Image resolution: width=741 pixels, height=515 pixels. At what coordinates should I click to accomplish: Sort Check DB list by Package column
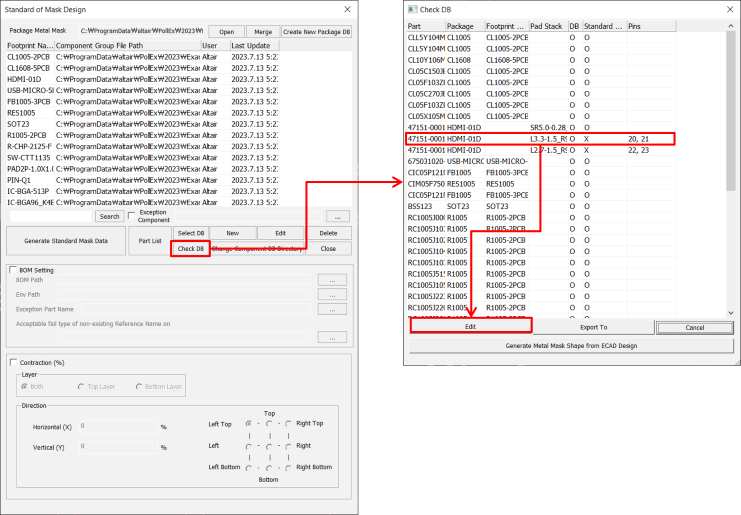point(464,26)
